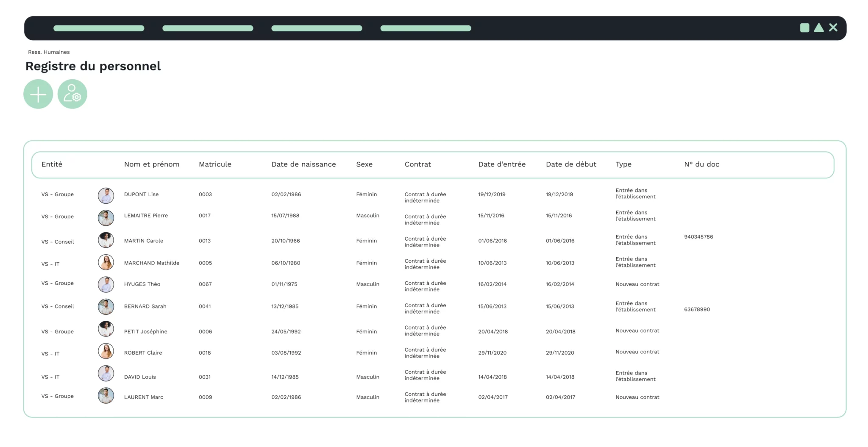Click document number 63678990
Screen dimensions: 868x447
[697, 310]
